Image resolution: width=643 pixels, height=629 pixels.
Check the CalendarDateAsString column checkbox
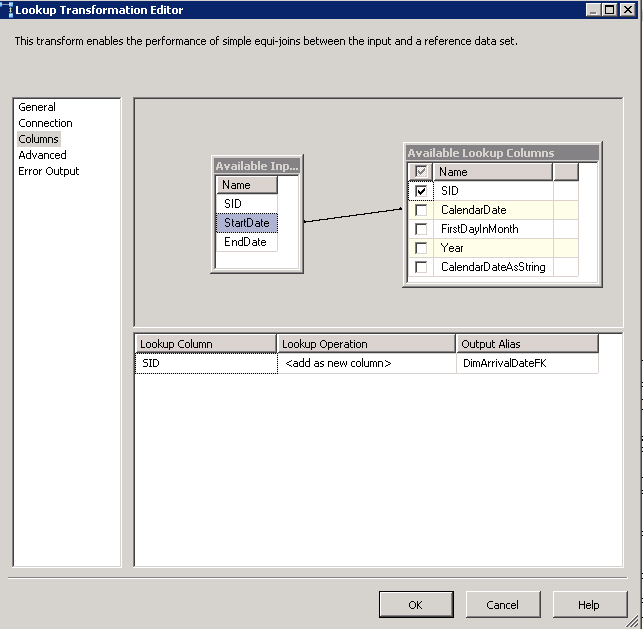421,267
